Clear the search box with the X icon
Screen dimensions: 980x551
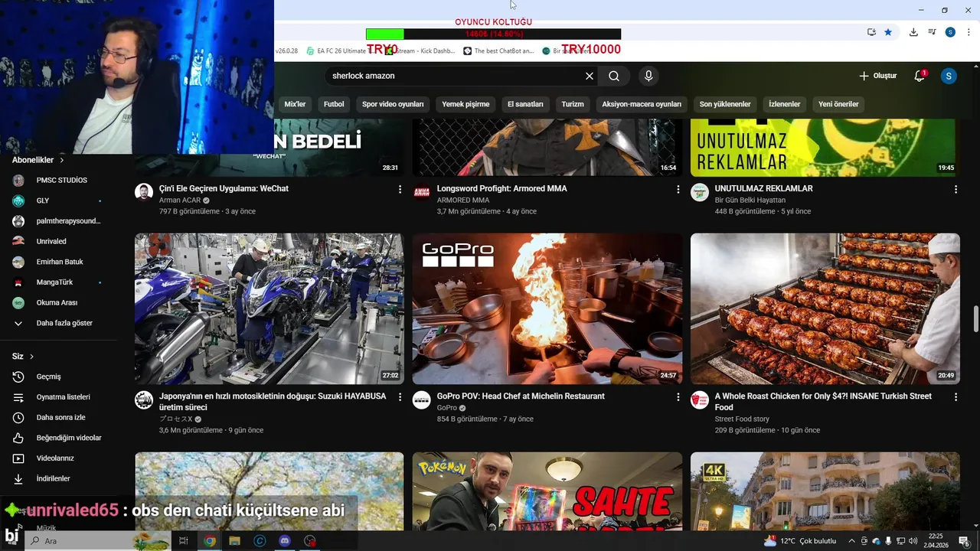pyautogui.click(x=590, y=76)
